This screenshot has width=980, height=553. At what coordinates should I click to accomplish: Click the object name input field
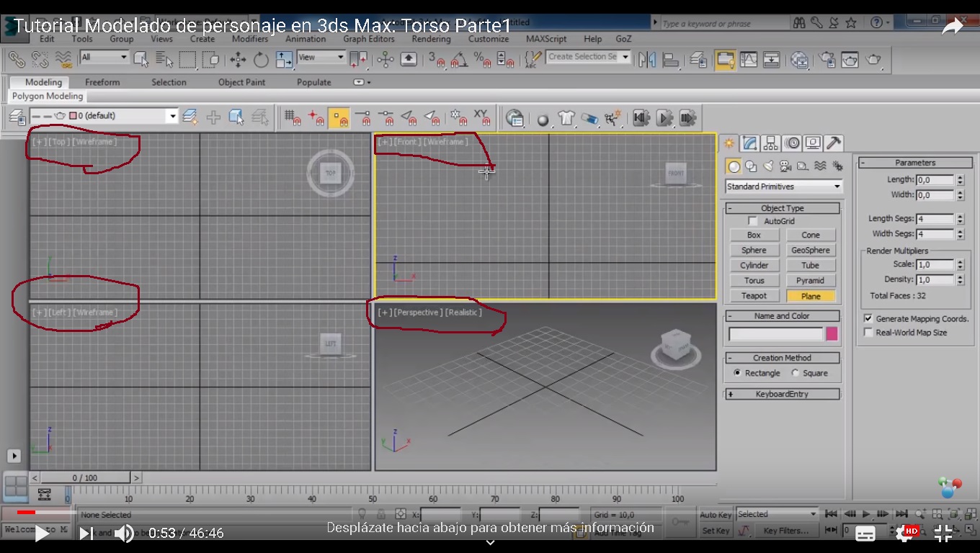775,334
